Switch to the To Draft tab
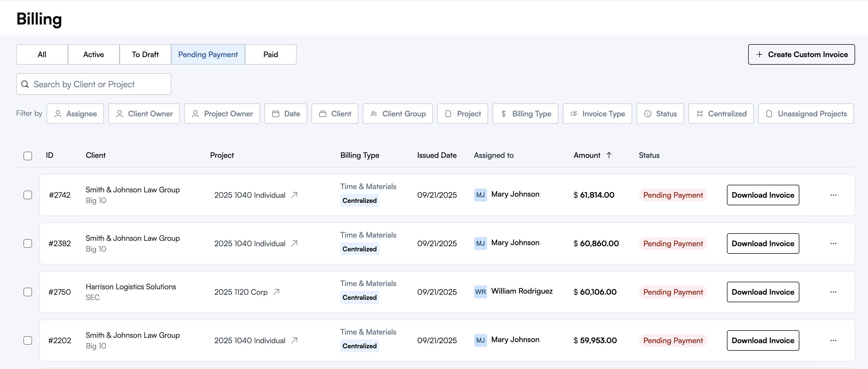868x369 pixels. [145, 55]
